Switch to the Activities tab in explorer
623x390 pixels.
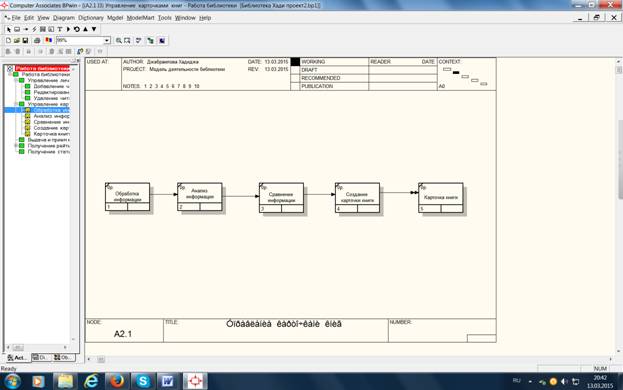[17, 357]
